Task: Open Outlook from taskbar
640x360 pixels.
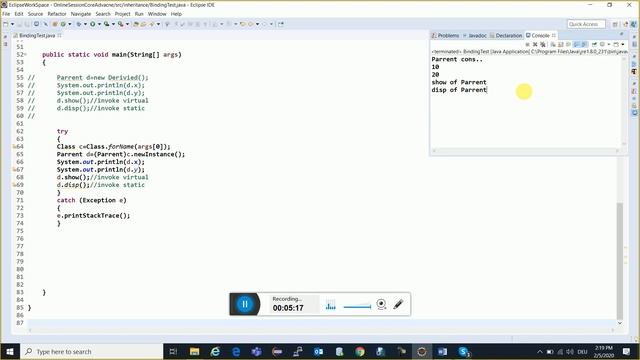Action: 318,351
